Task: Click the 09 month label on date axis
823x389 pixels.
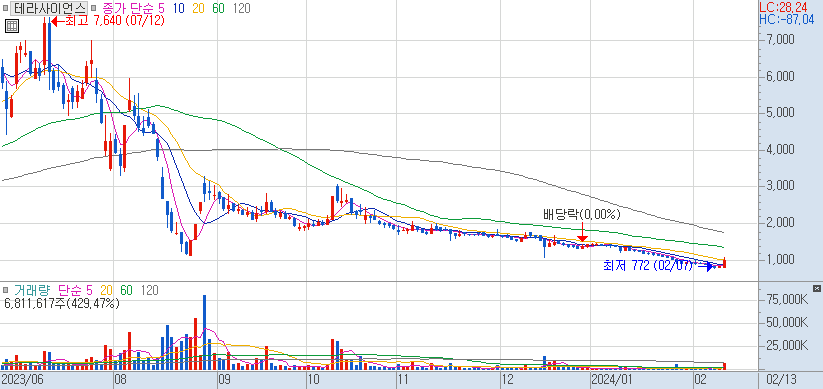Action: point(225,379)
